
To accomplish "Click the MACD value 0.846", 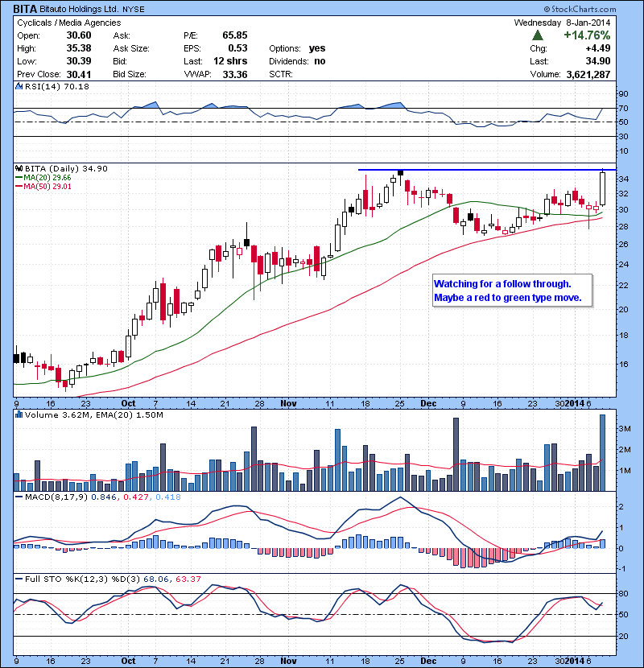I will coord(104,497).
